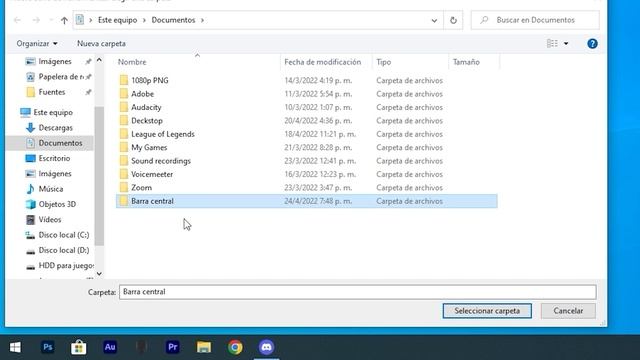
Task: Click navigation pane scroll up arrow
Action: click(99, 60)
